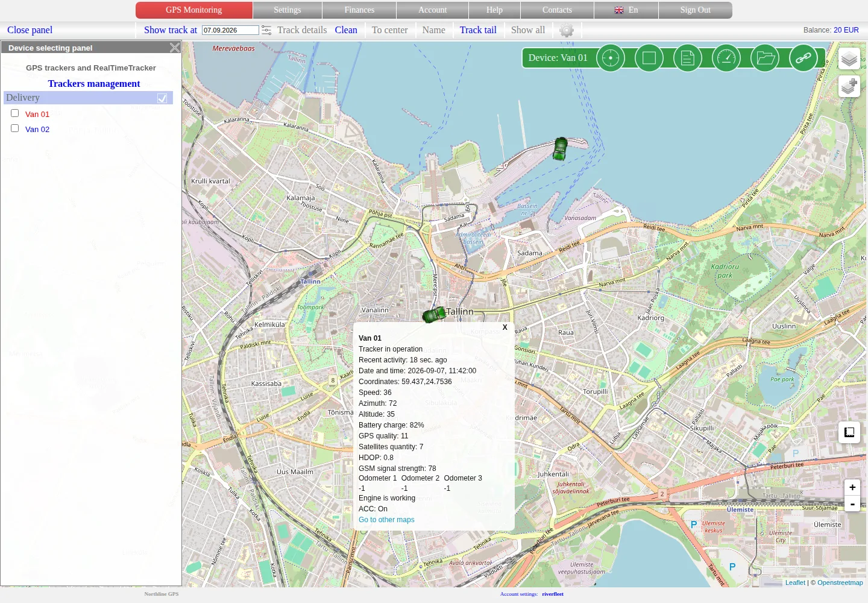Open the document report icon for Van 01
Screen dimensions: 868x603
click(x=688, y=58)
